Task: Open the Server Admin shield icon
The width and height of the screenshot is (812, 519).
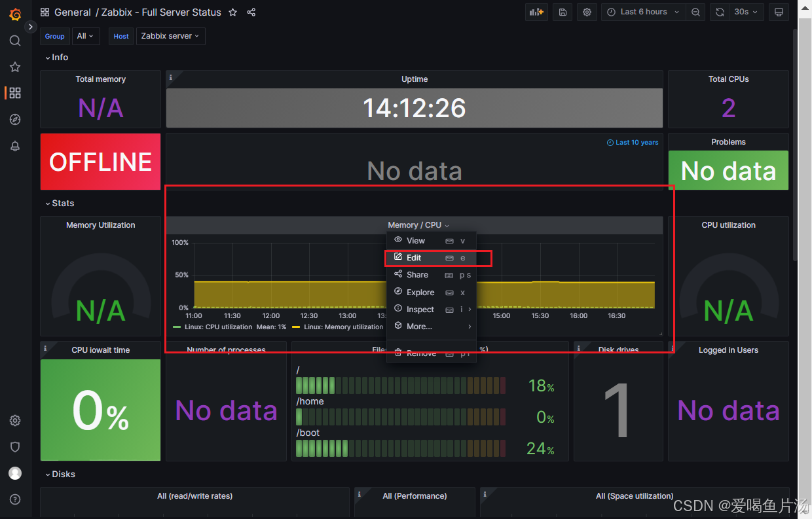Action: pyautogui.click(x=15, y=447)
